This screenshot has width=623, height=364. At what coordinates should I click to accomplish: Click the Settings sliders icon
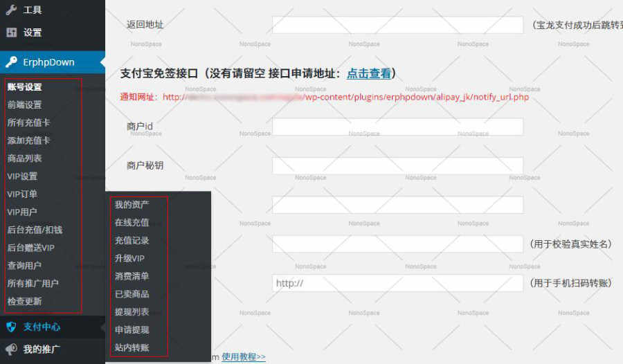12,33
